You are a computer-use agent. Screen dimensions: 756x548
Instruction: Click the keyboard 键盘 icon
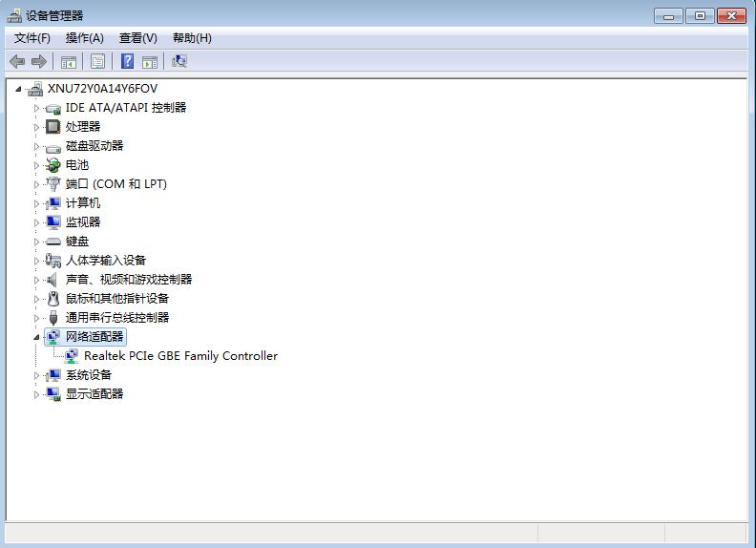[53, 242]
